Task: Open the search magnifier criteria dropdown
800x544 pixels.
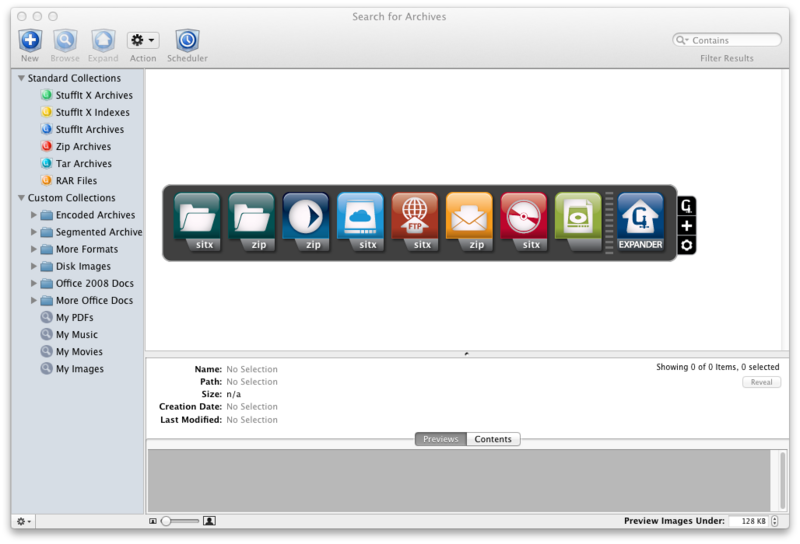Action: pyautogui.click(x=682, y=40)
